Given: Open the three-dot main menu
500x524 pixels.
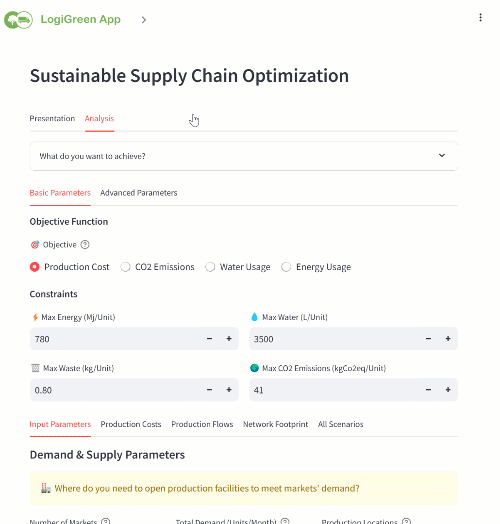Looking at the screenshot, I should pyautogui.click(x=480, y=17).
